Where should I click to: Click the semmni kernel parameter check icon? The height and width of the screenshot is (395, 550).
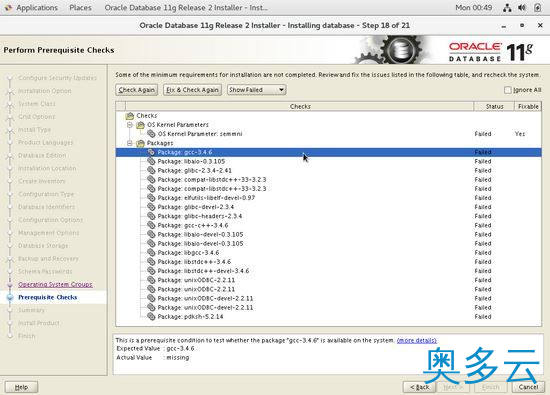(x=151, y=134)
